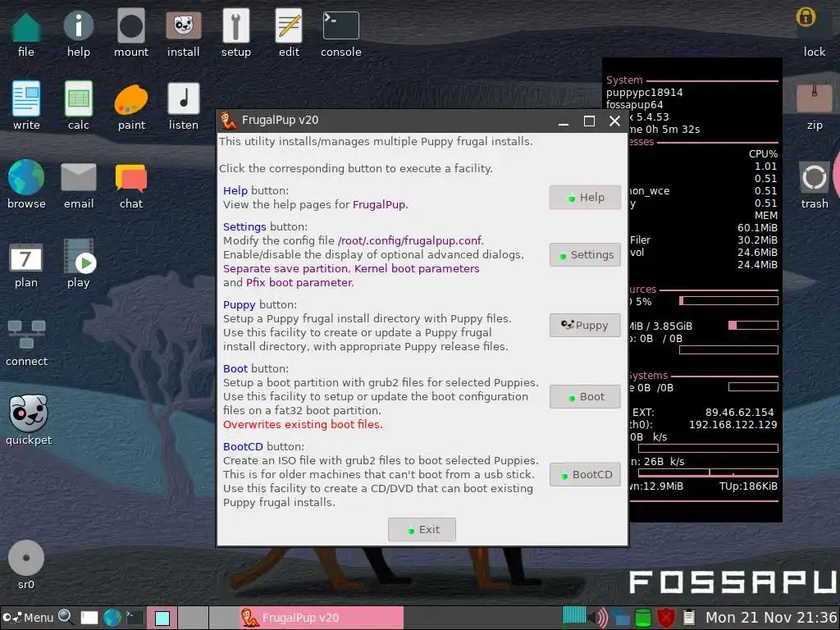The height and width of the screenshot is (630, 840).
Task: Open the connect network icon
Action: pos(26,335)
